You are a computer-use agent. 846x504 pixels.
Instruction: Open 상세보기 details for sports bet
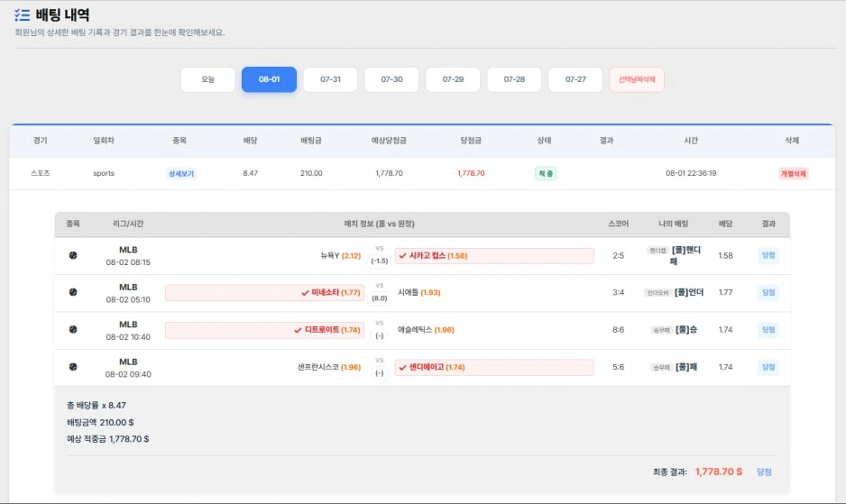180,174
